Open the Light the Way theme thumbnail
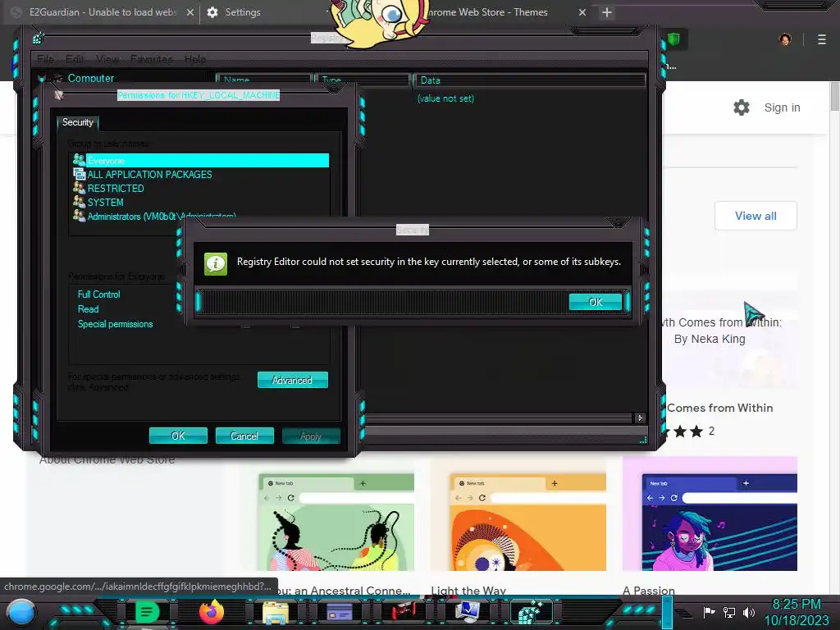Viewport: 840px width, 630px height. [528, 522]
